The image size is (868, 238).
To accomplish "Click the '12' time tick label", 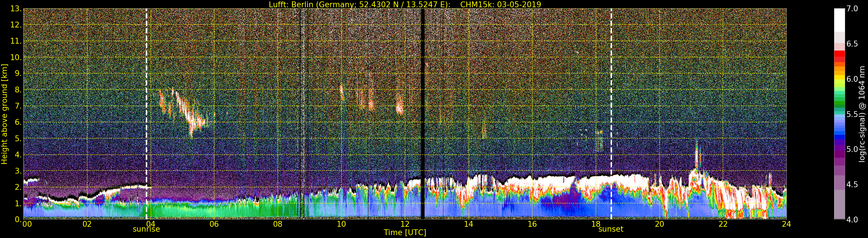I will (405, 224).
